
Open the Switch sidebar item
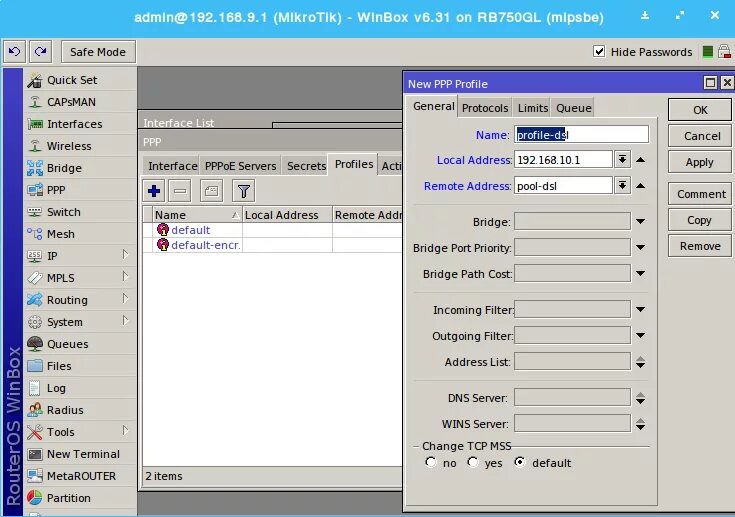coord(80,212)
